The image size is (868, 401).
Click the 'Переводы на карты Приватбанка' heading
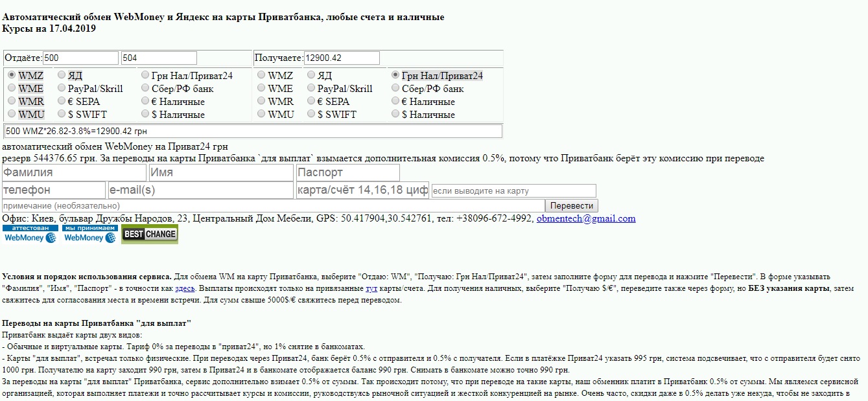tap(97, 323)
